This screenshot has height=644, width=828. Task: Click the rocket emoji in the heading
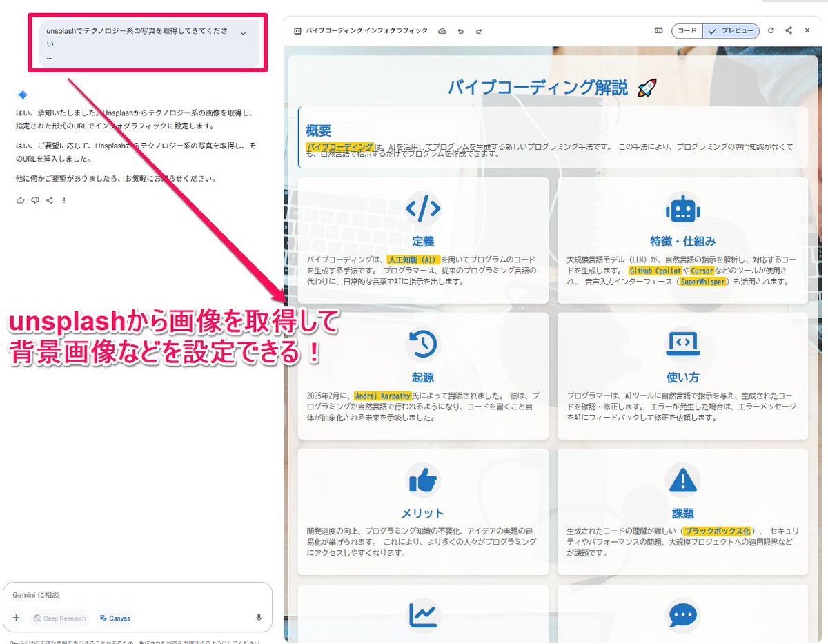click(x=647, y=88)
